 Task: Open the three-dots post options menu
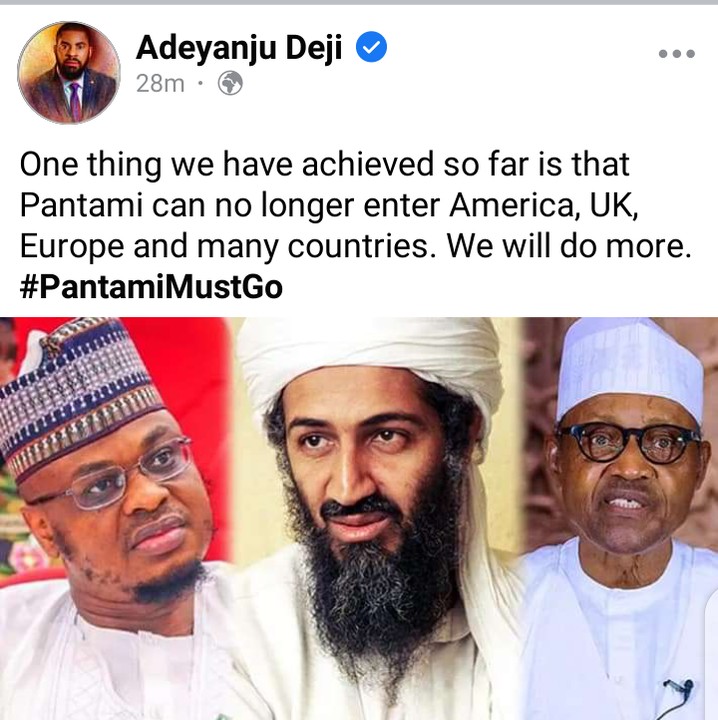[676, 54]
